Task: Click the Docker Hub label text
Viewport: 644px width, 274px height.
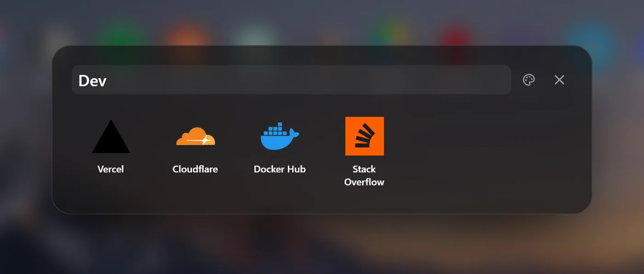Action: [280, 169]
